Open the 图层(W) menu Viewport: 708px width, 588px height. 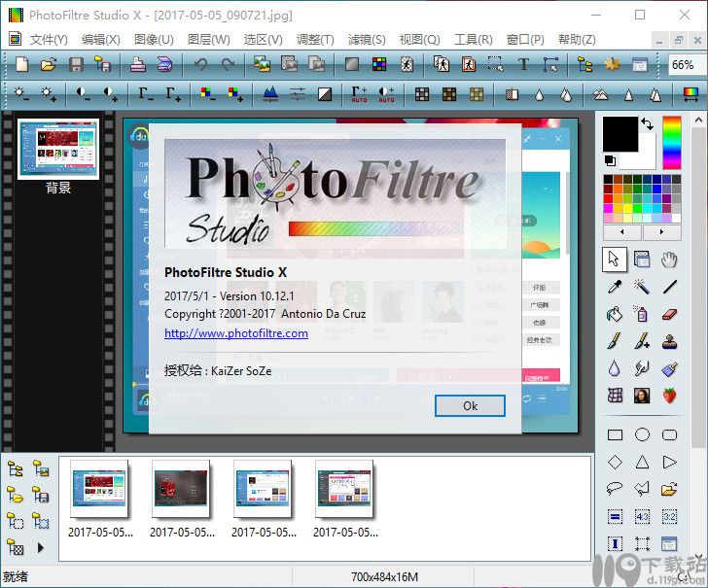coord(208,40)
